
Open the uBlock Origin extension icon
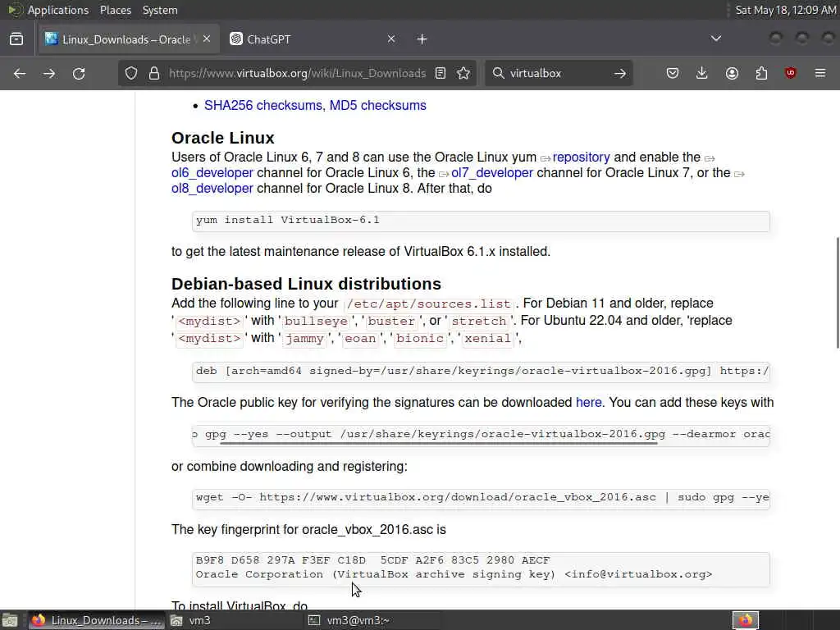(791, 73)
